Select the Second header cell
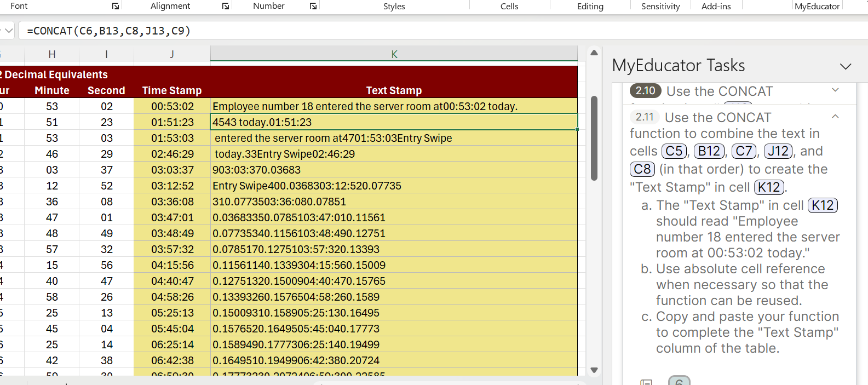868x385 pixels. point(106,90)
